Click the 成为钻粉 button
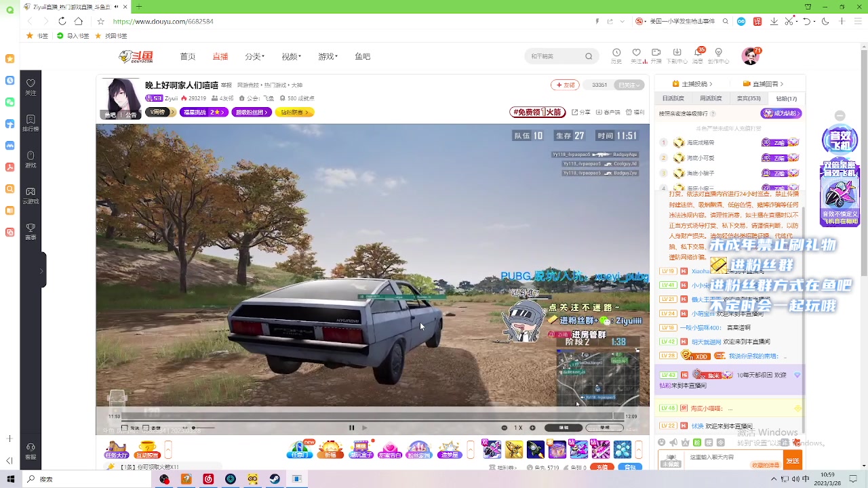Image resolution: width=868 pixels, height=488 pixels. coord(781,113)
